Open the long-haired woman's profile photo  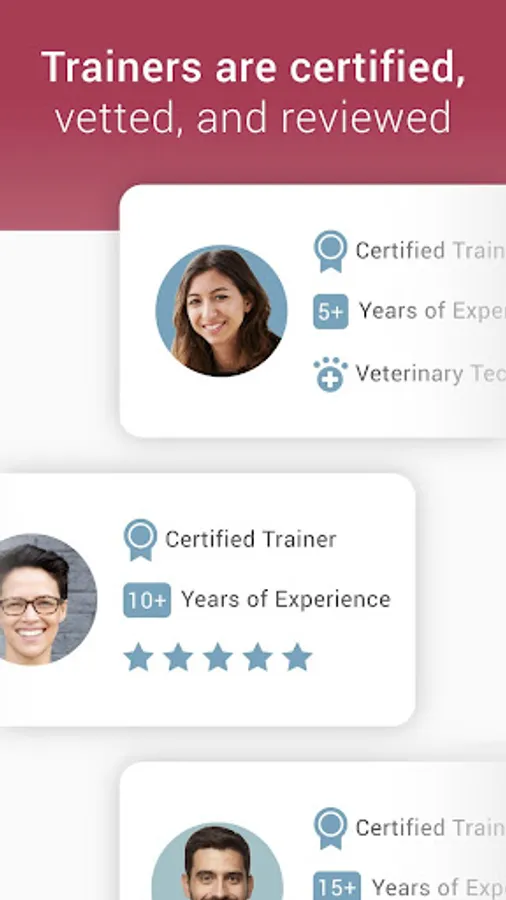click(x=221, y=311)
